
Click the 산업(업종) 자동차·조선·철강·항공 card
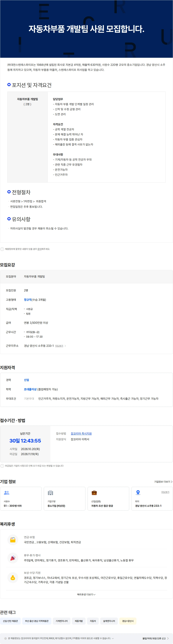pos(108,498)
